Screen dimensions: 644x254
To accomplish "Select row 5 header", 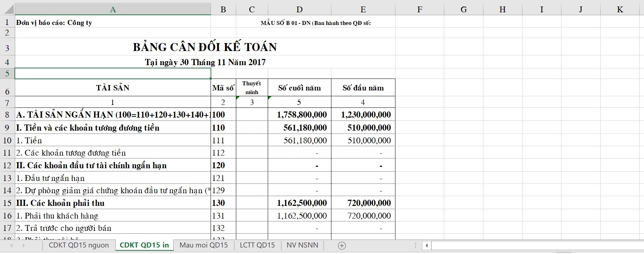I will click(x=7, y=73).
